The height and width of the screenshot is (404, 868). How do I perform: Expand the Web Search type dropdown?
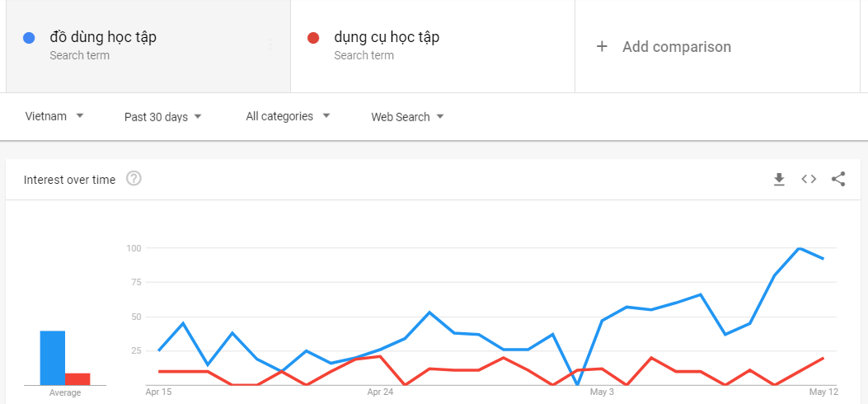pyautogui.click(x=407, y=117)
